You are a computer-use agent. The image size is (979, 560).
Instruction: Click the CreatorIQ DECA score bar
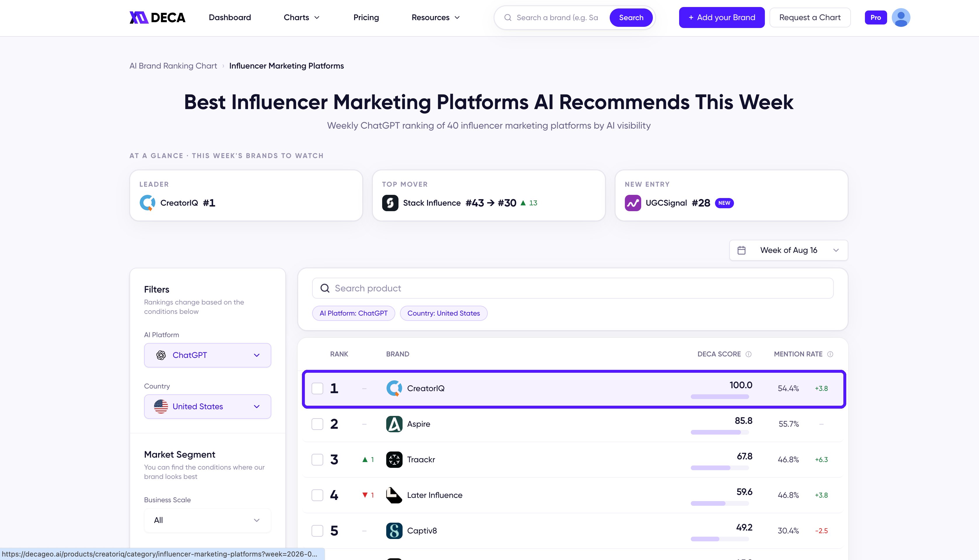[720, 397]
